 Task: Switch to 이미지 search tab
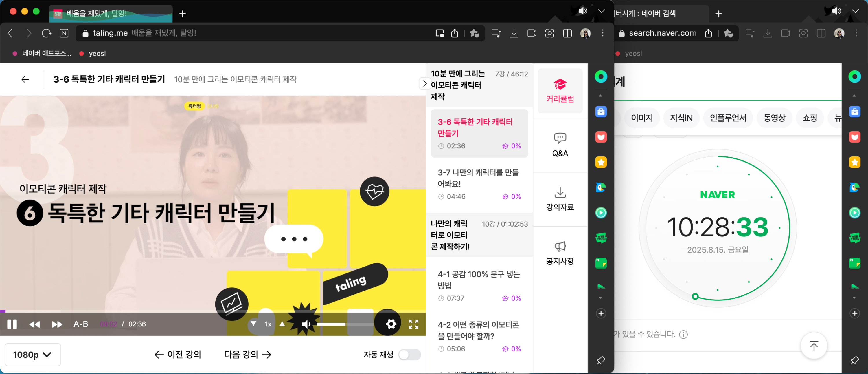(641, 118)
